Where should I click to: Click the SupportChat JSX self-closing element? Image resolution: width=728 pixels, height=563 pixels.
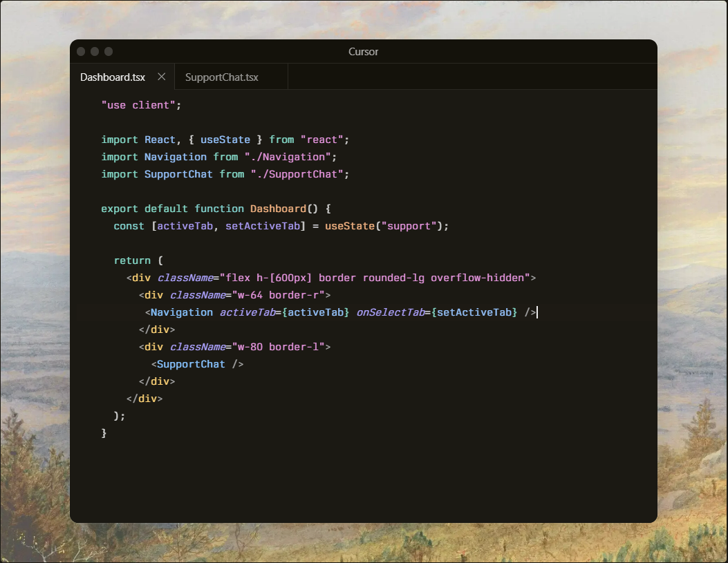tap(197, 364)
